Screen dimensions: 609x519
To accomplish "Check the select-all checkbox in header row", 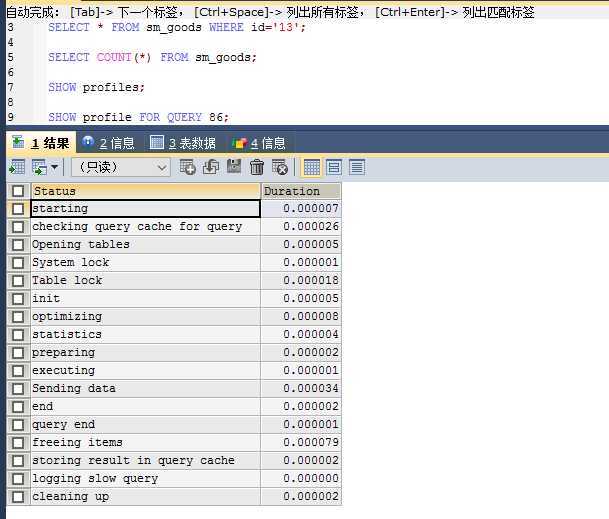I will [x=18, y=191].
